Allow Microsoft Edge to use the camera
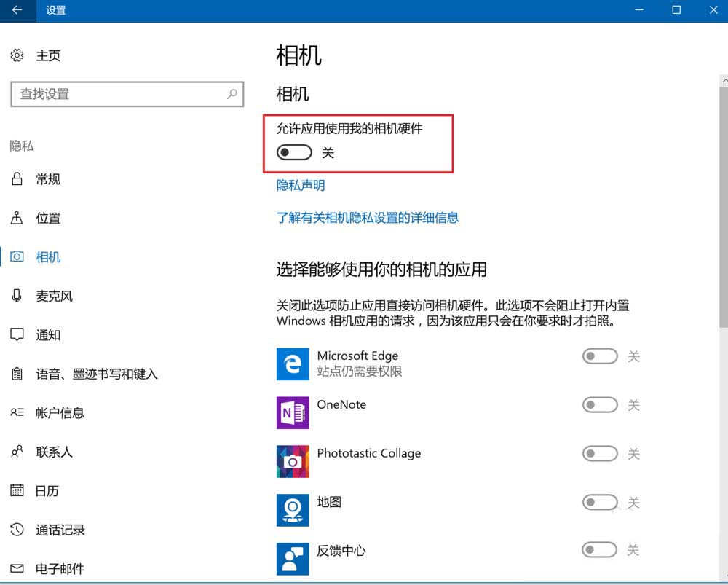Screen dimensions: 728x585 coord(599,356)
